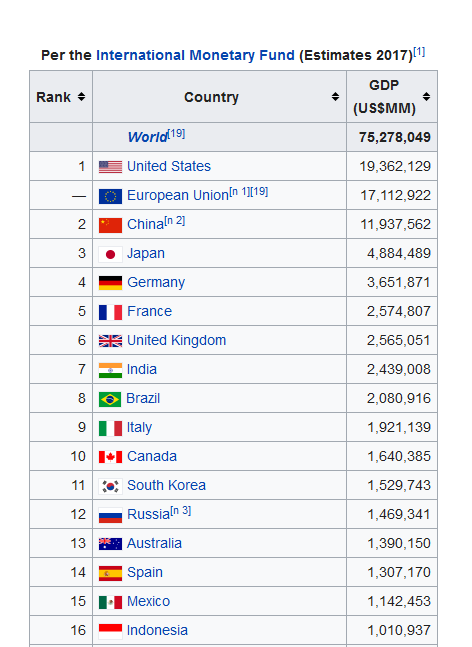
Task: Open note [n 1] beside European Union
Action: (x=240, y=191)
